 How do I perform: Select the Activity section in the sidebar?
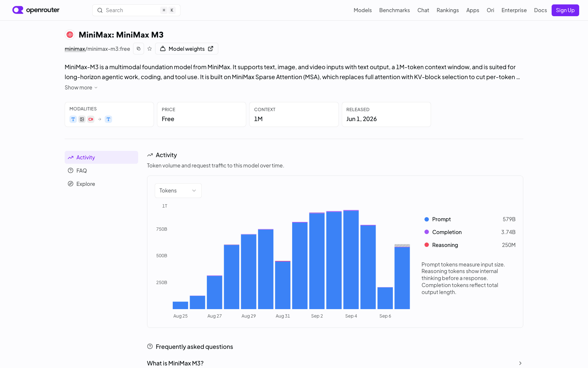[101, 158]
